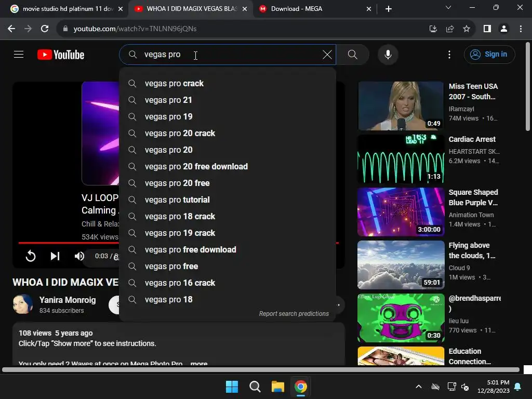Viewport: 532px width, 399px height.
Task: Open the @brendhasparre green face thumbnail
Action: pos(401,317)
